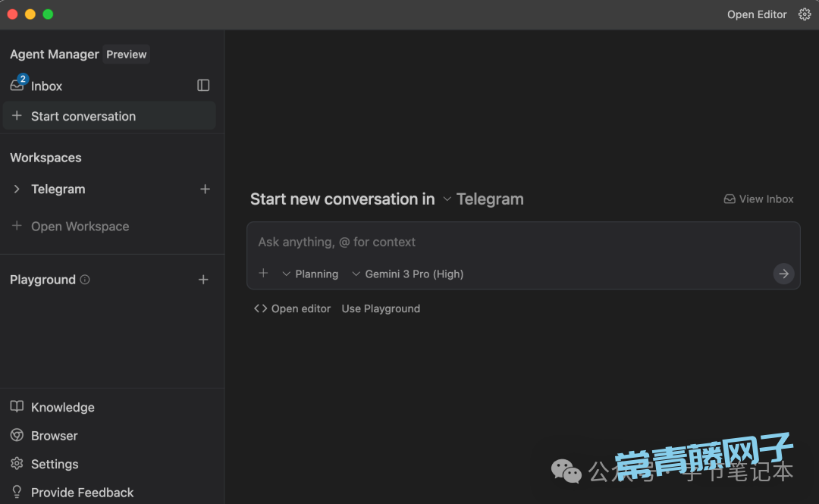Open the Inbox with 2 notifications
819x504 pixels.
pyautogui.click(x=45, y=86)
